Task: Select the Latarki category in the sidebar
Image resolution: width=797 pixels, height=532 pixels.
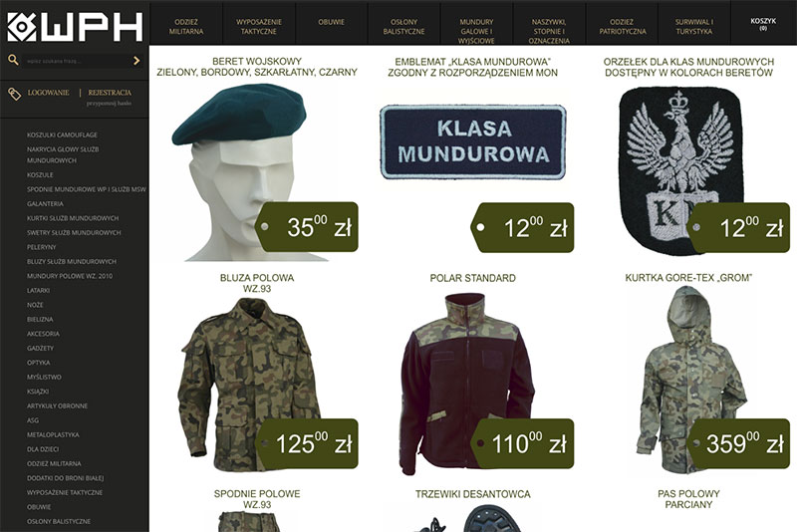Action: (38, 291)
